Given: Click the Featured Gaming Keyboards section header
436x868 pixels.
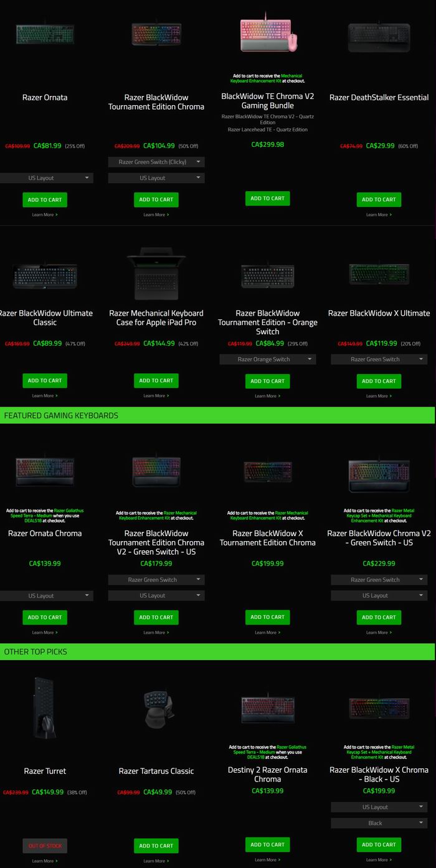Looking at the screenshot, I should pos(217,415).
